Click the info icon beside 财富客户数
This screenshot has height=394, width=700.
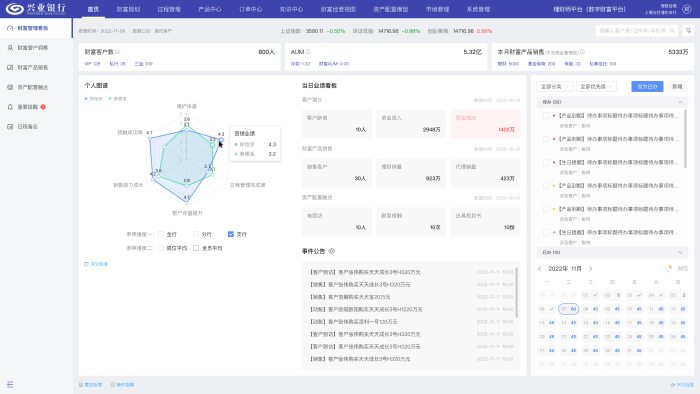117,52
